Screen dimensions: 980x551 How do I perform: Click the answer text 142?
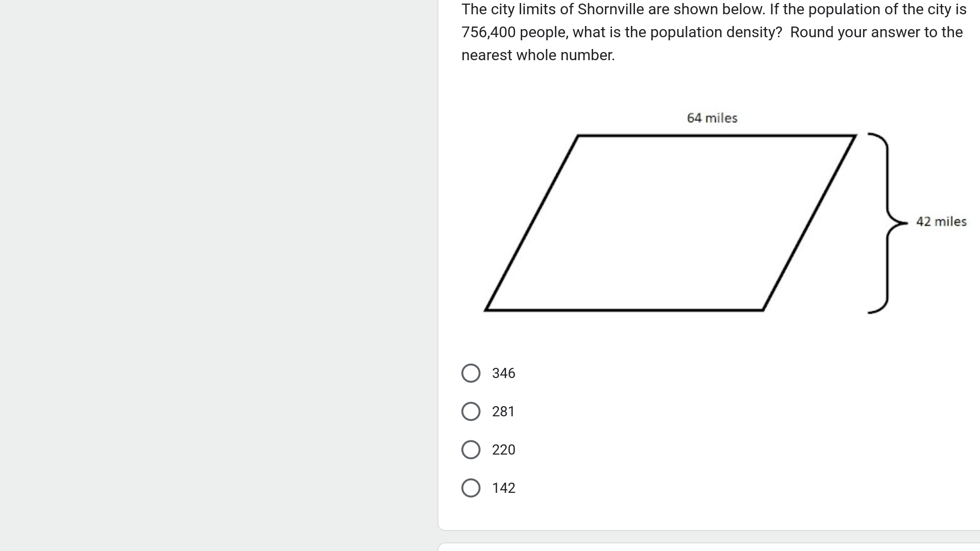[x=503, y=488]
